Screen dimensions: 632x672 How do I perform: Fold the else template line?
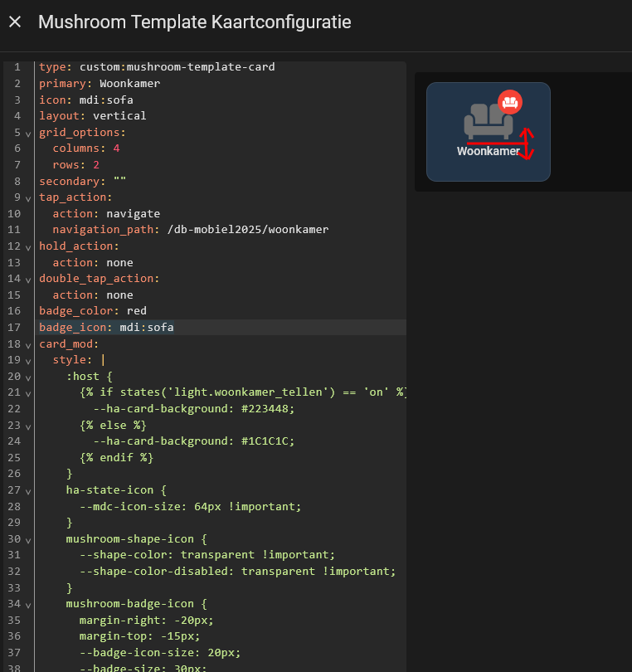pyautogui.click(x=28, y=426)
